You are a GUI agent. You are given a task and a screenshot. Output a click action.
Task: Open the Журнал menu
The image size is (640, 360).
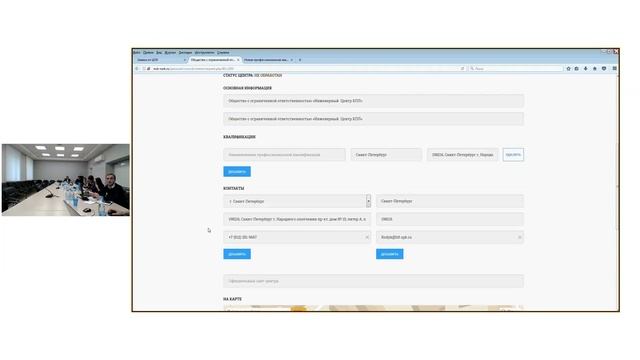170,53
